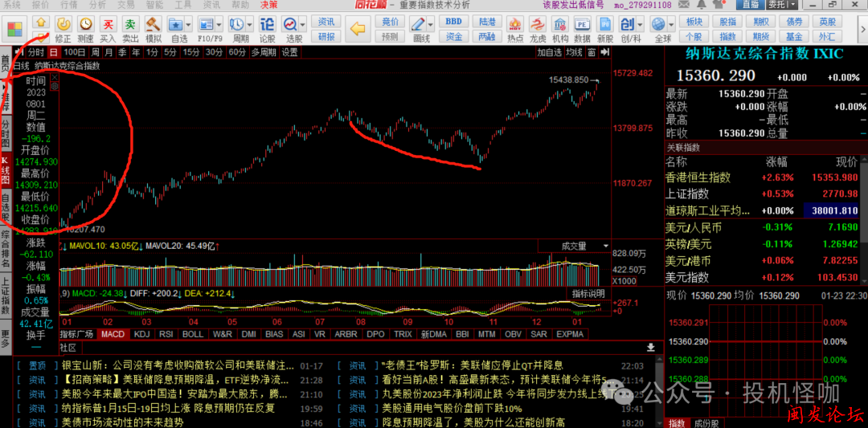
Task: Switch chart to 60分 period
Action: coord(237,52)
